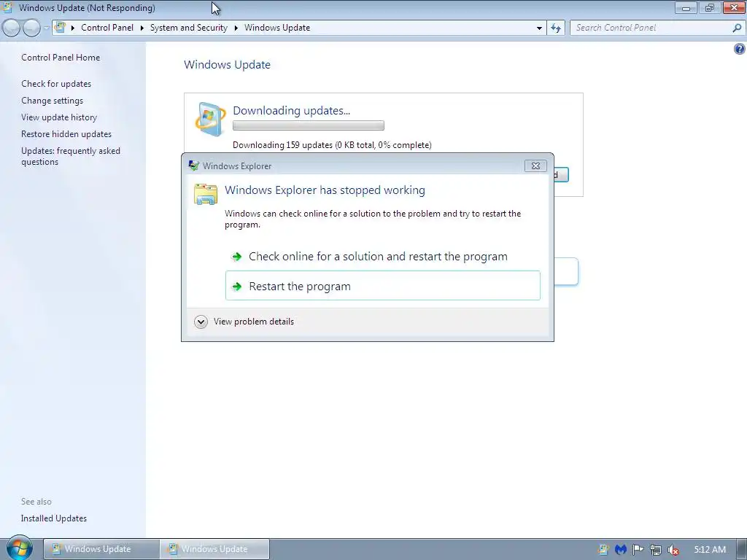Image resolution: width=747 pixels, height=560 pixels.
Task: Click Show desktop button at taskbar end
Action: tap(742, 550)
